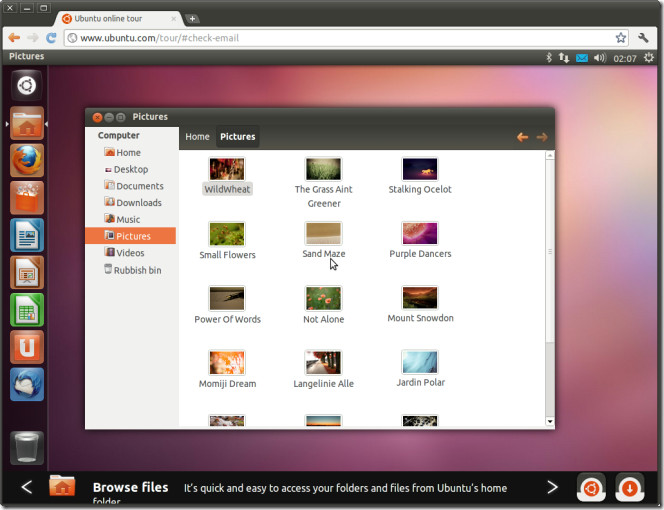Select the Momiji Dream thumbnail

(227, 363)
